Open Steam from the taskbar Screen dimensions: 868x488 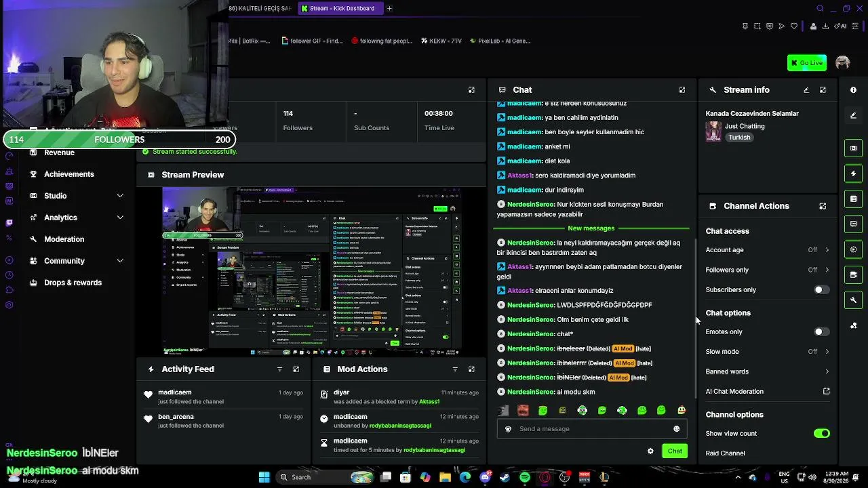(505, 477)
